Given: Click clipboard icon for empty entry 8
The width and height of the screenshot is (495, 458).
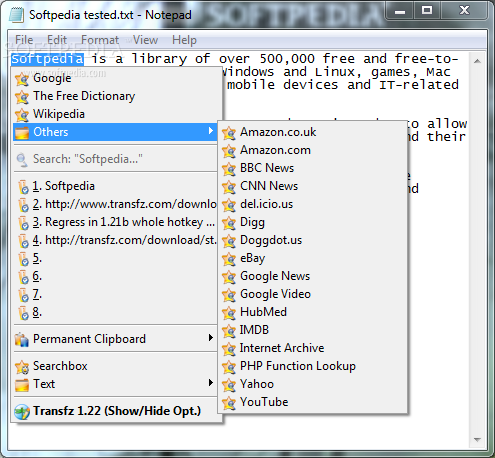Looking at the screenshot, I should [23, 312].
